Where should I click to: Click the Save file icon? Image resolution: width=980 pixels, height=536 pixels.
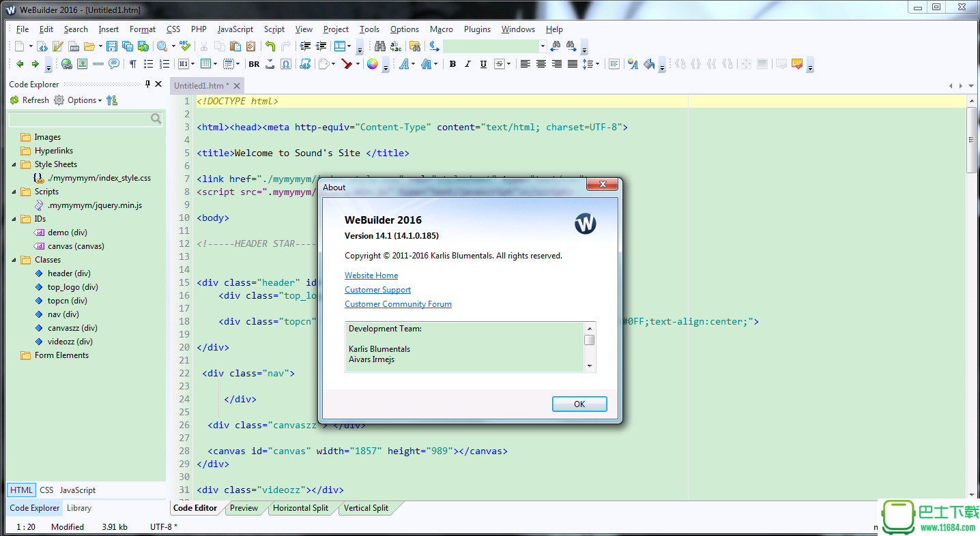click(x=111, y=46)
